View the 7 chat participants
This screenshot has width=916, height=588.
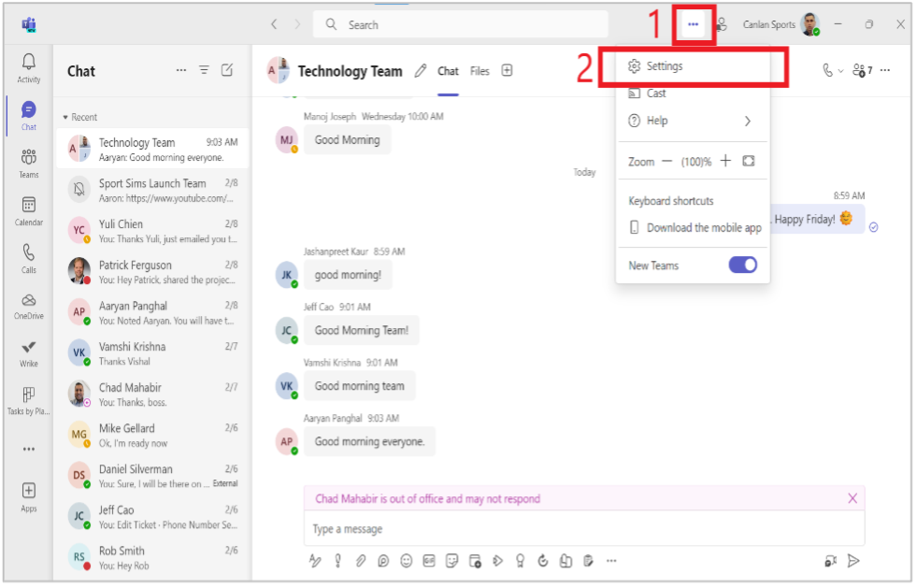pos(862,71)
